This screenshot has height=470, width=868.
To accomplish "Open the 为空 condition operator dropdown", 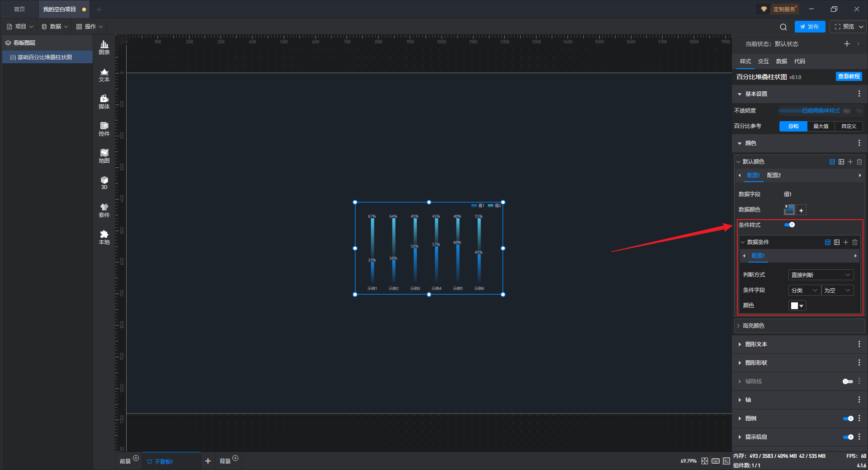I will tap(838, 290).
